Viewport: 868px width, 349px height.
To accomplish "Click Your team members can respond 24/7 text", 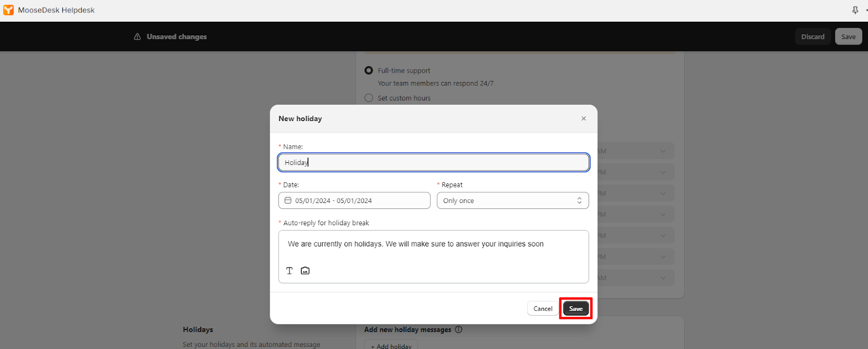I will tap(436, 84).
